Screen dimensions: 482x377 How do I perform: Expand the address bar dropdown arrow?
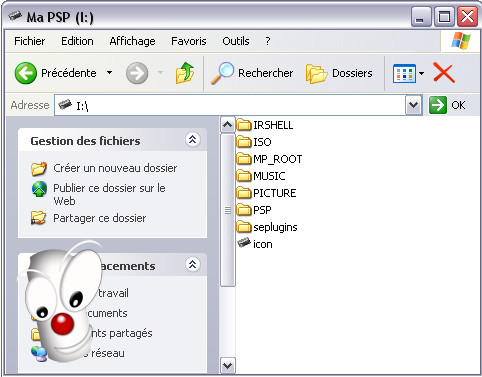coord(414,105)
